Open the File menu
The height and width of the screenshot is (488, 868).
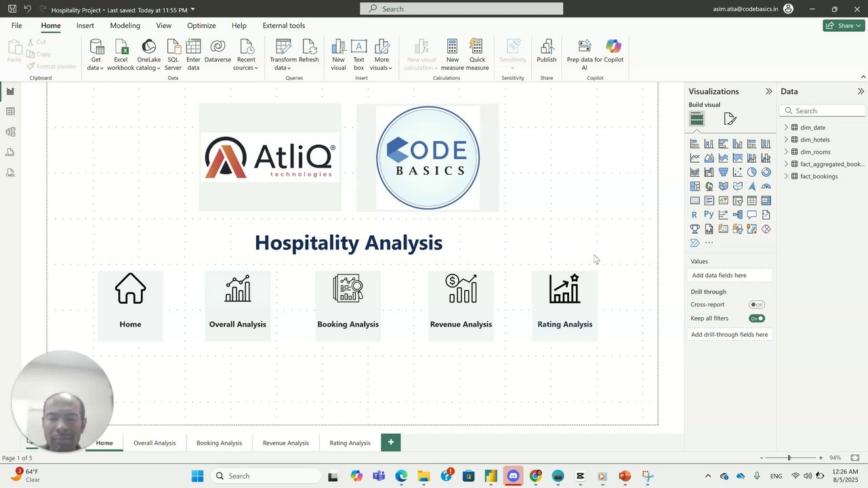pyautogui.click(x=17, y=26)
